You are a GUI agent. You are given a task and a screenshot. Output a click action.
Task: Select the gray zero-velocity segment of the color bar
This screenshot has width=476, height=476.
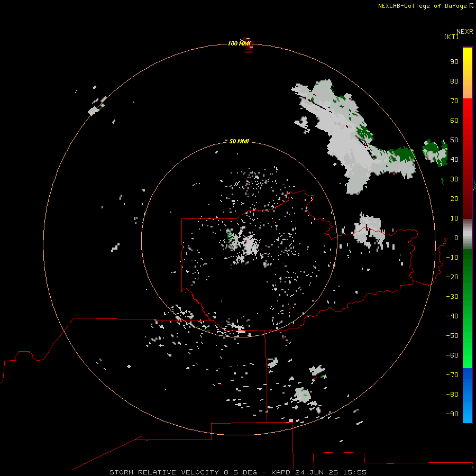467,234
